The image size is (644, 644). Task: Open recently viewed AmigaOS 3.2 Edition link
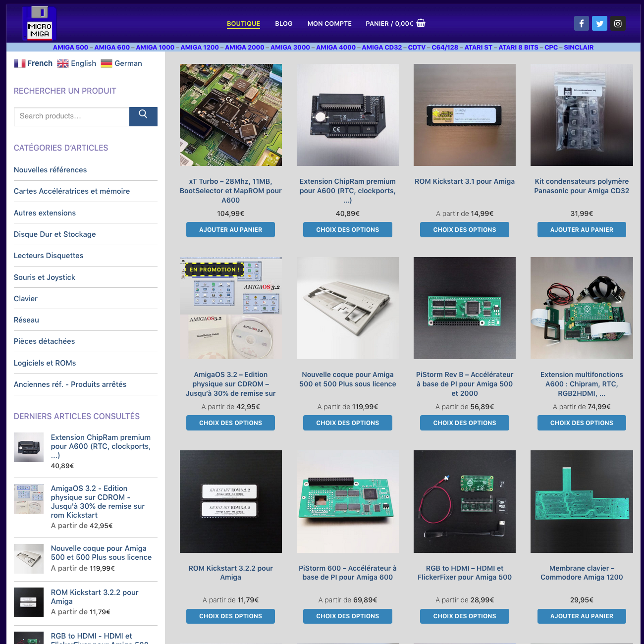tap(98, 502)
